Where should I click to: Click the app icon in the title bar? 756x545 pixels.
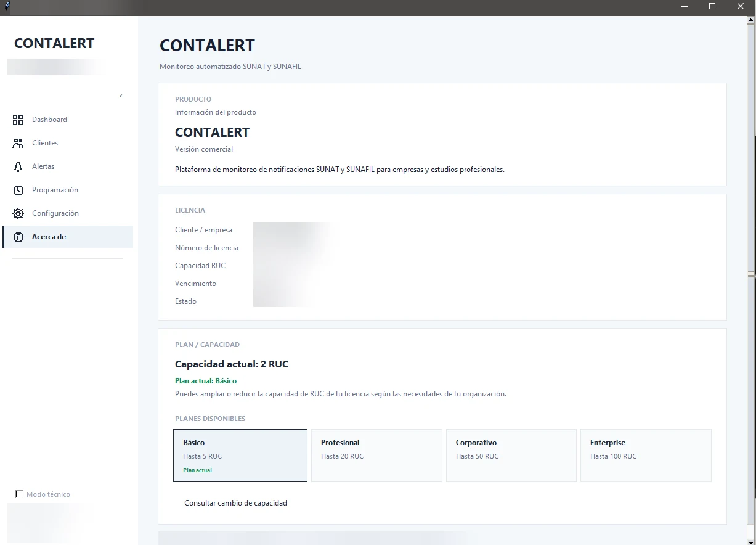point(7,7)
